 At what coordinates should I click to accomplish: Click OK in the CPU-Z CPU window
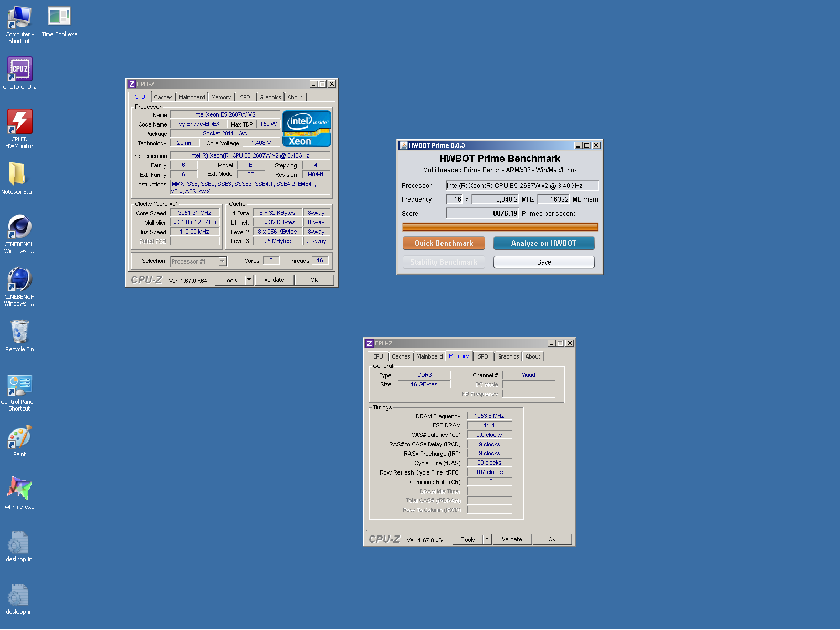pos(314,280)
